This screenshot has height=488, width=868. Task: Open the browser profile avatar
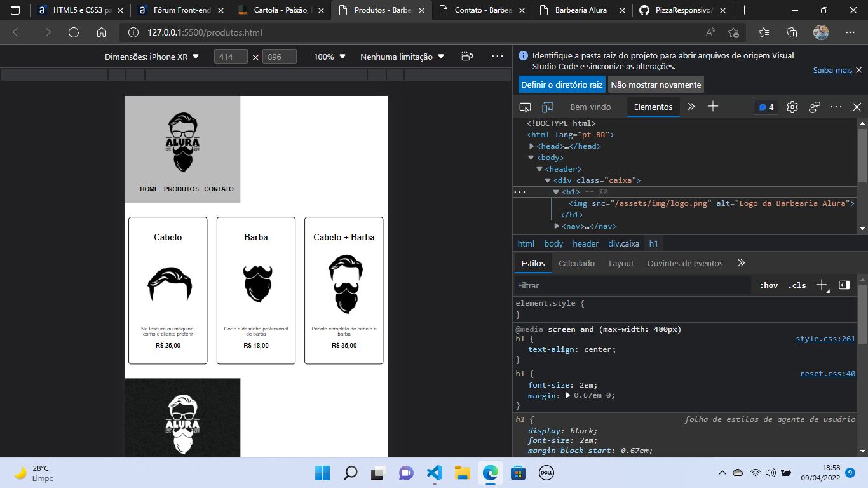pyautogui.click(x=821, y=32)
